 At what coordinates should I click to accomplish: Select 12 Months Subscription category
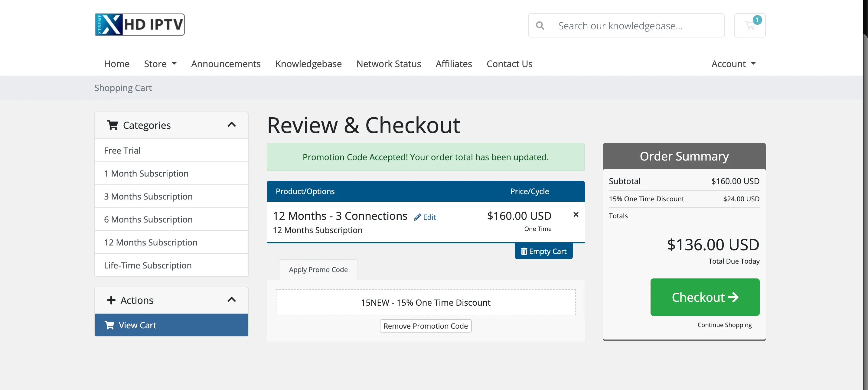151,242
